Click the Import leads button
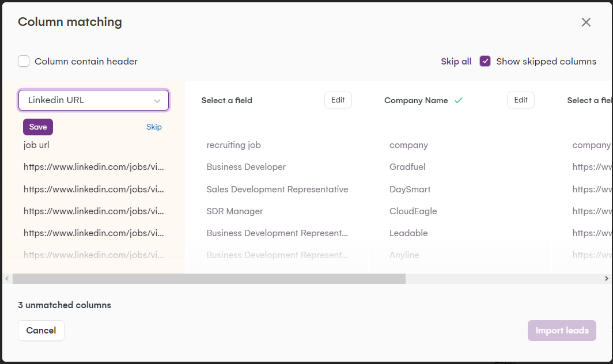The width and height of the screenshot is (613, 364). pyautogui.click(x=562, y=331)
